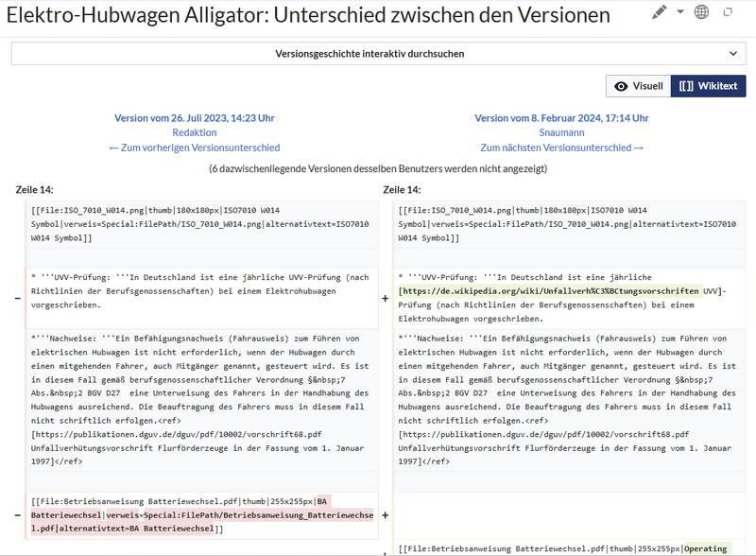Click the eye icon in the Visuell button

[621, 86]
